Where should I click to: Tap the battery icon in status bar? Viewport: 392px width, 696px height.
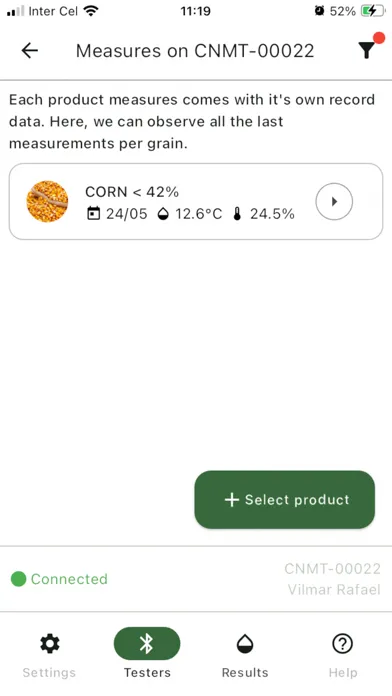(x=372, y=11)
